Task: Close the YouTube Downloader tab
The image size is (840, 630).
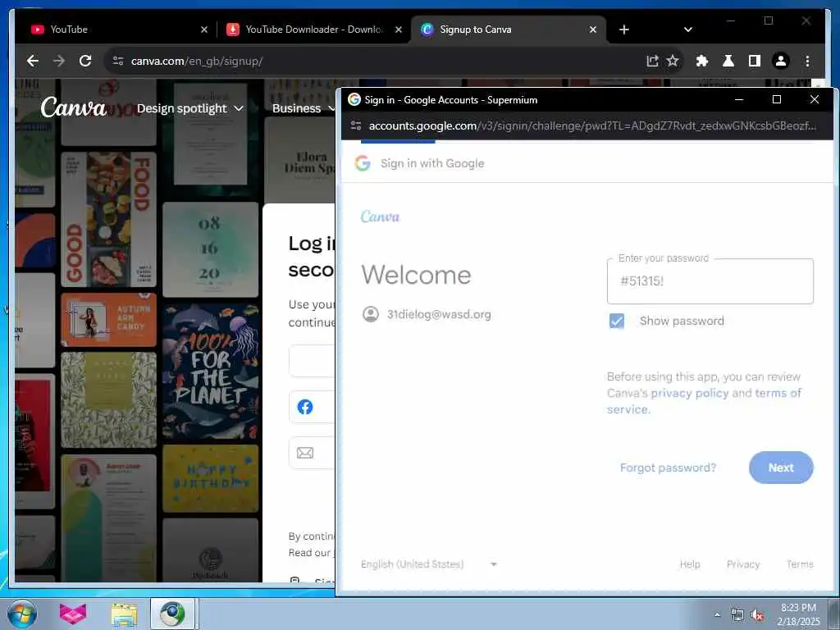Action: (399, 30)
